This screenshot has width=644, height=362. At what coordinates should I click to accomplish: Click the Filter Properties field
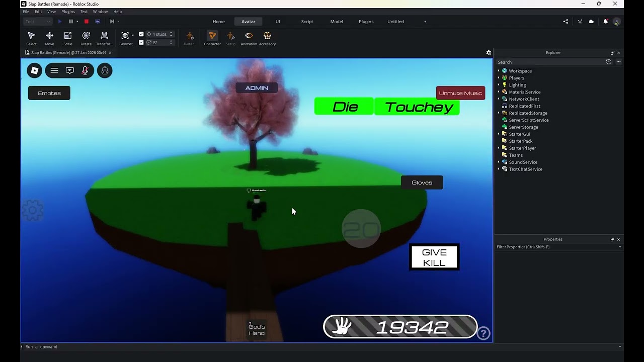click(x=558, y=247)
